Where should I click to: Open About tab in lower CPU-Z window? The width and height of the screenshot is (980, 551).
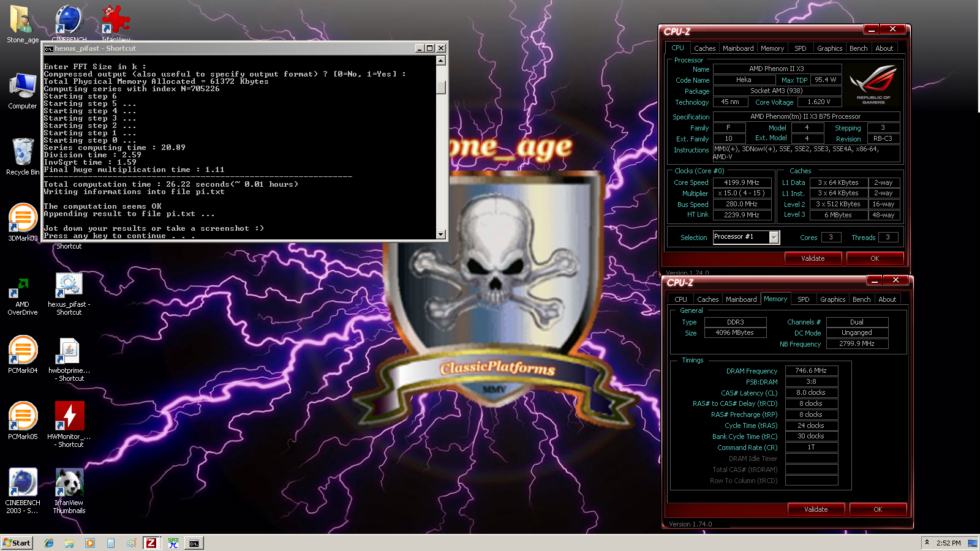(x=888, y=299)
